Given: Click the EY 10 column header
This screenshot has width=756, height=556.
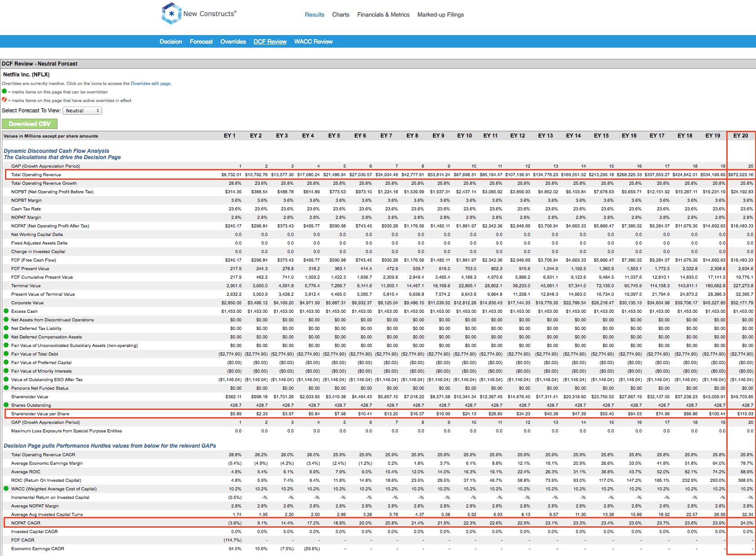Looking at the screenshot, I should point(465,136).
